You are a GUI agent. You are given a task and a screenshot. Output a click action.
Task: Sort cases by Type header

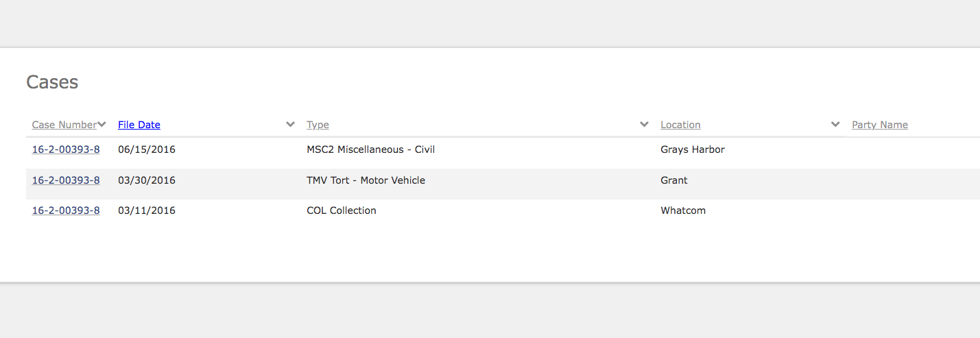[x=318, y=125]
